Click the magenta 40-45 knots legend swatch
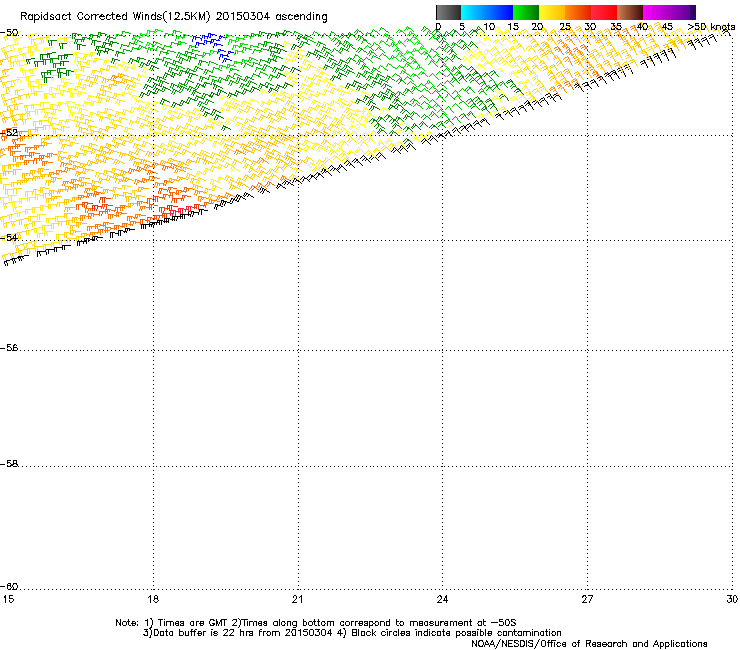 (x=656, y=12)
